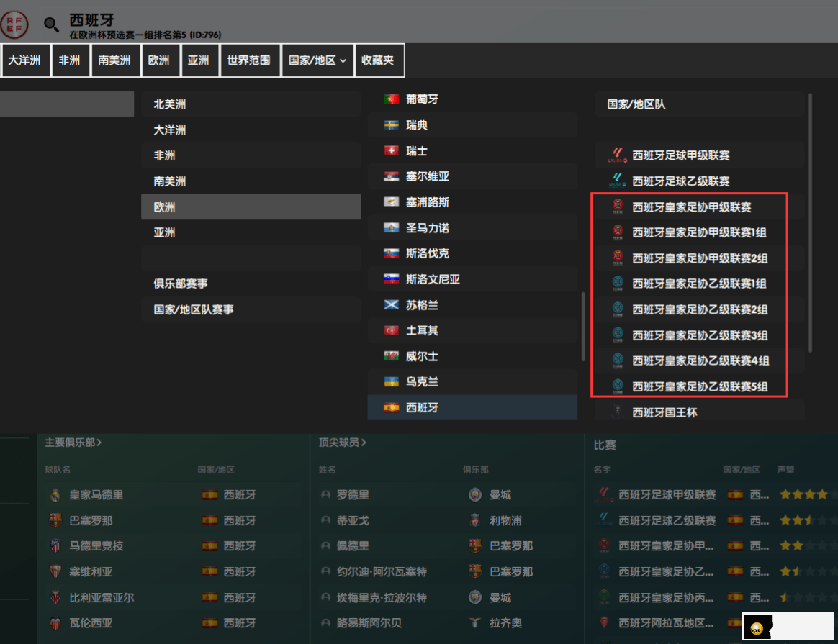Click Valencia club crest
The height and width of the screenshot is (644, 838).
[x=55, y=623]
